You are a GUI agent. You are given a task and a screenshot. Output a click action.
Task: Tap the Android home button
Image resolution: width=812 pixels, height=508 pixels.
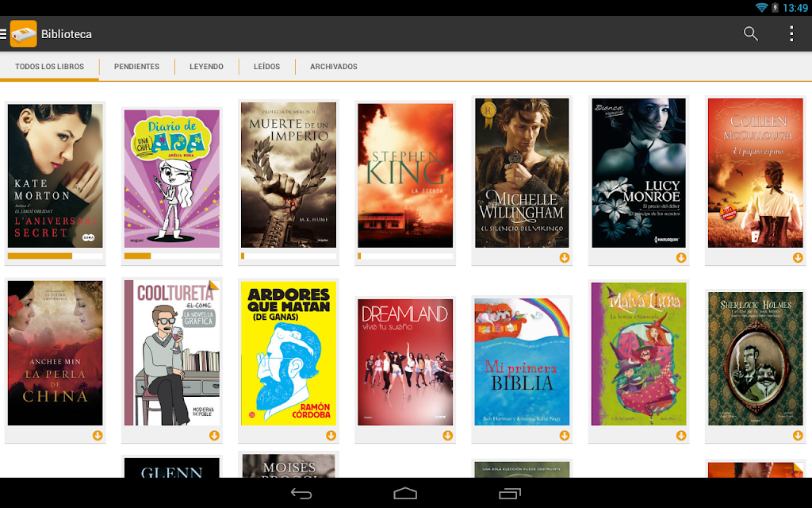(405, 493)
